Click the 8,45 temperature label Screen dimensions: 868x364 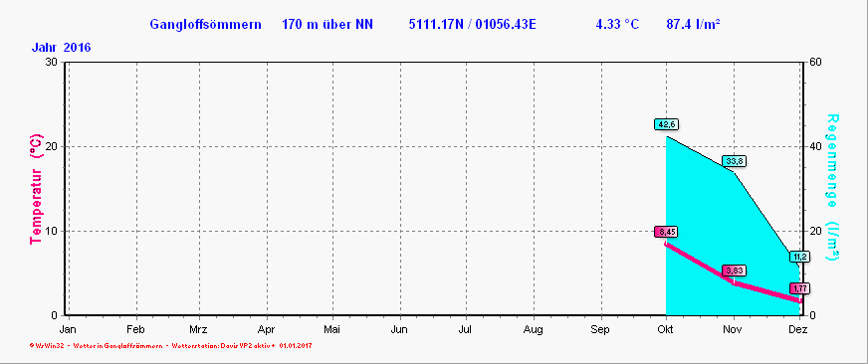pyautogui.click(x=667, y=232)
